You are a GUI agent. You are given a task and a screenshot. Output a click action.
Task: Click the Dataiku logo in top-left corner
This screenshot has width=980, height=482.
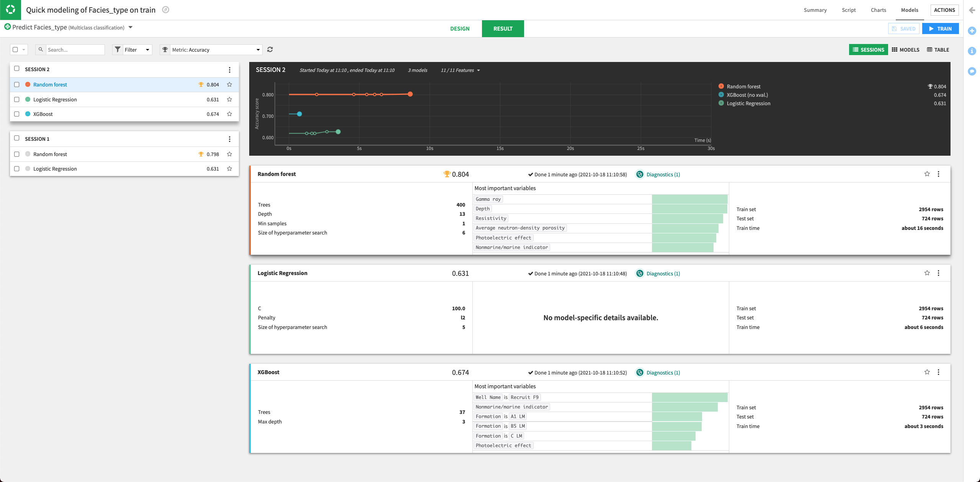(x=10, y=10)
